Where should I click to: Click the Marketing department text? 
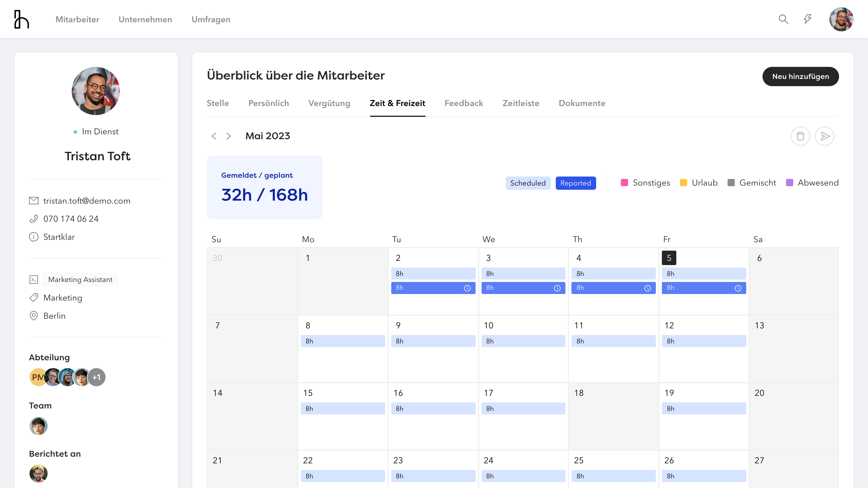pyautogui.click(x=63, y=298)
